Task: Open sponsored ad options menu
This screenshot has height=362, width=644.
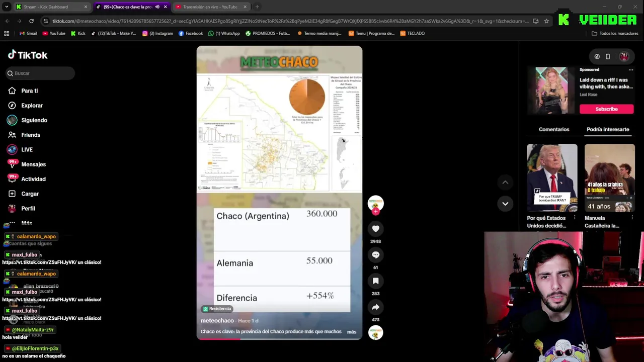Action: [631, 70]
